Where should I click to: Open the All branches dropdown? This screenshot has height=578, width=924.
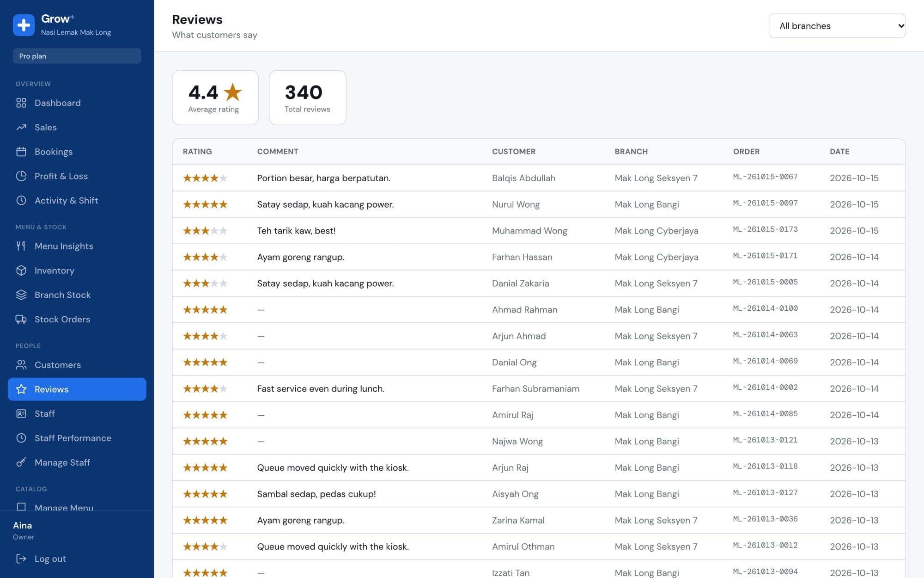click(x=837, y=26)
